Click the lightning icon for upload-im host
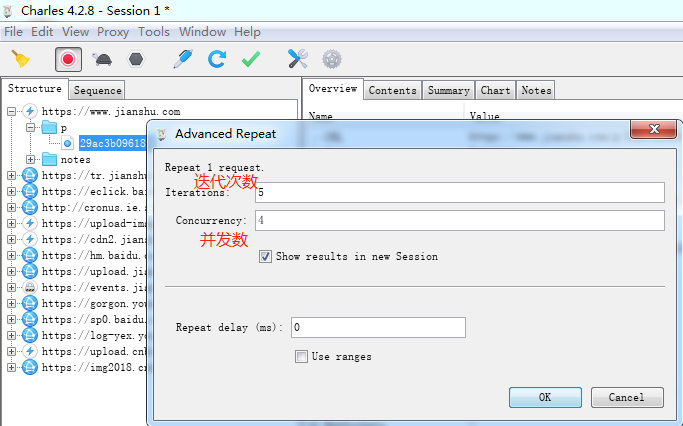The image size is (683, 426). 30,223
